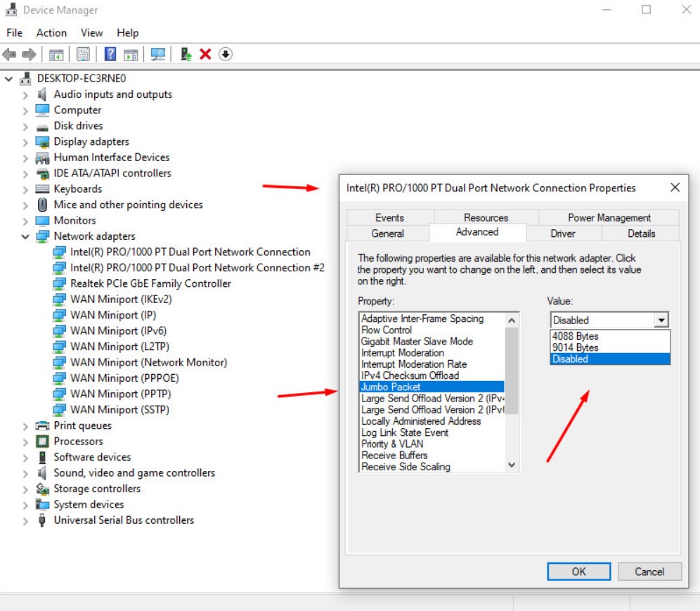The height and width of the screenshot is (611, 700).
Task: Select the Receive Buffers property
Action: 432,456
